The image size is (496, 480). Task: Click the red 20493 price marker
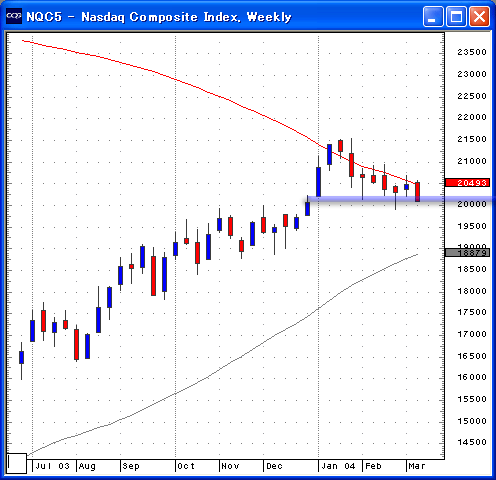click(x=467, y=183)
